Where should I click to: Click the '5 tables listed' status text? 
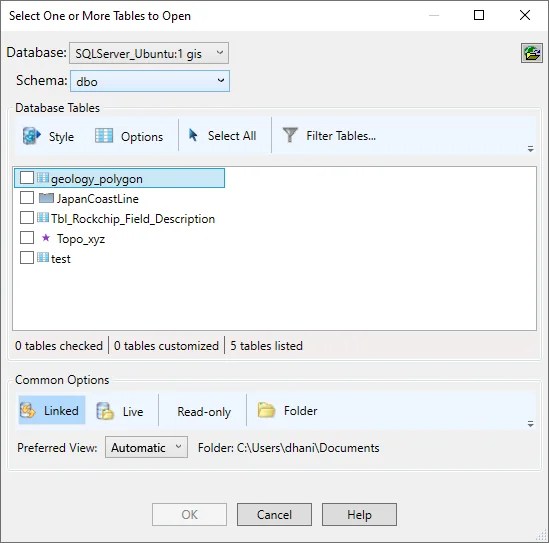pyautogui.click(x=266, y=346)
